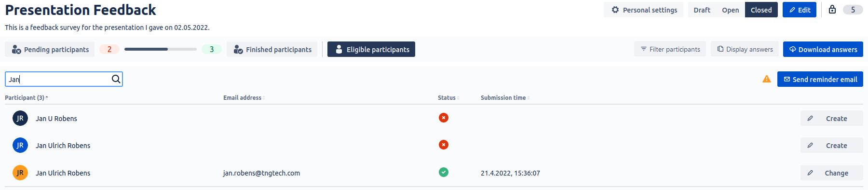Show Pending participants tab
Image resolution: width=868 pixels, height=190 pixels.
point(50,49)
